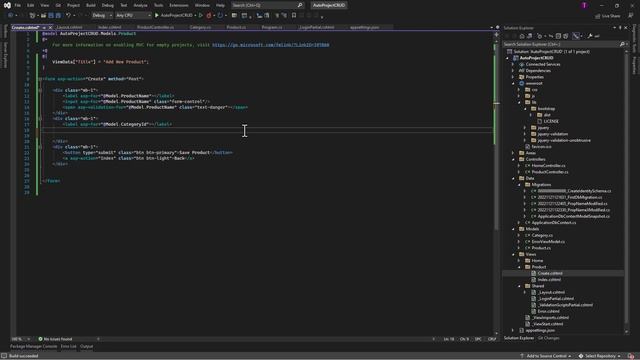Viewport: 640px width, 360px height.
Task: Click the bookmark icon in the toolbar
Action: [x=294, y=15]
